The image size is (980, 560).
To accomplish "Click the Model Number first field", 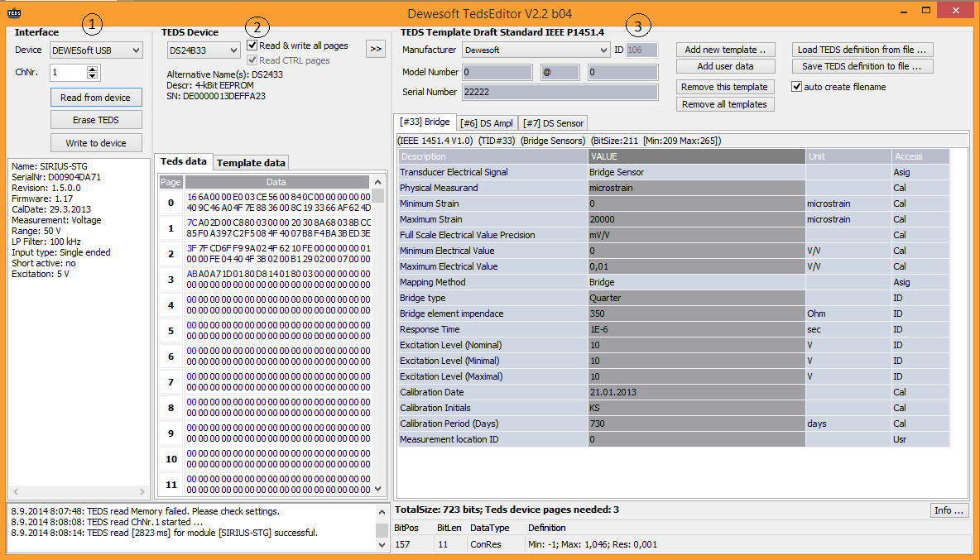I will pos(497,73).
